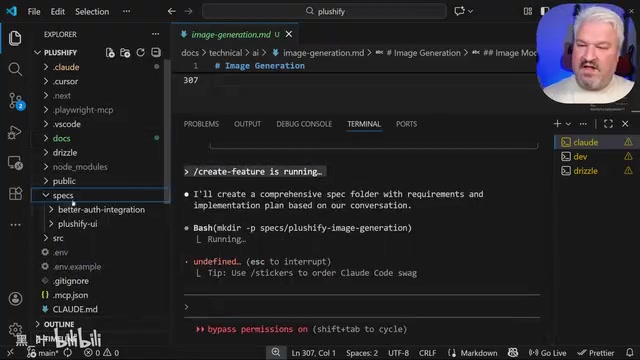Screen dimensions: 640x360
Task: Close the terminal panel
Action: (625, 124)
